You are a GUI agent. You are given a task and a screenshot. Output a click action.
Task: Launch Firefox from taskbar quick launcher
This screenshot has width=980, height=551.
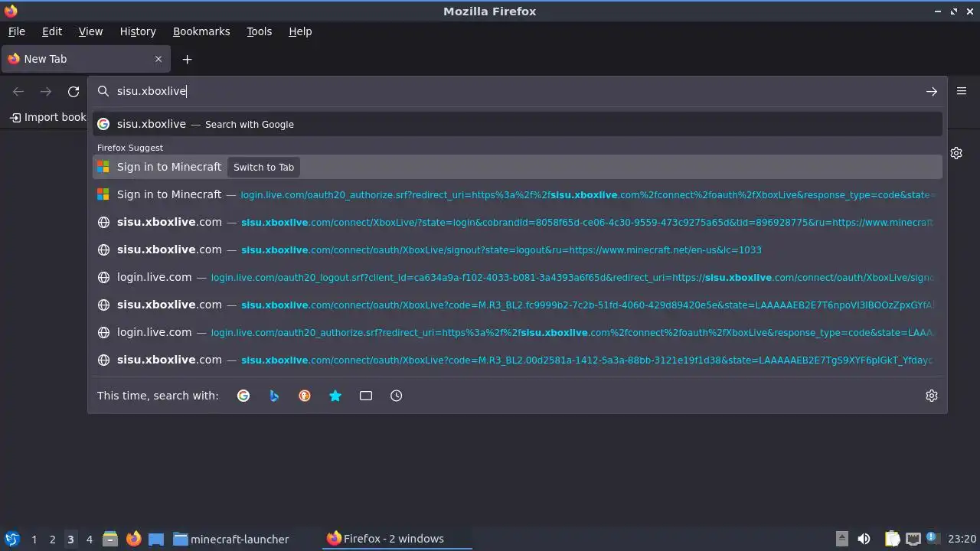[x=133, y=539]
